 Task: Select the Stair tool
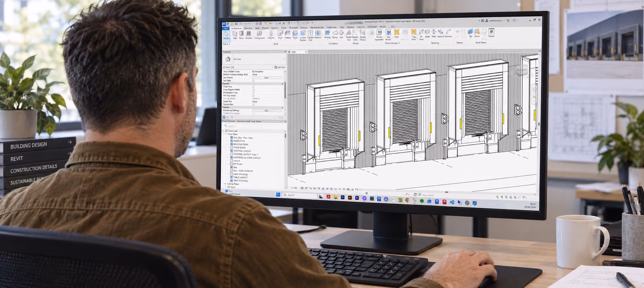[x=341, y=34]
